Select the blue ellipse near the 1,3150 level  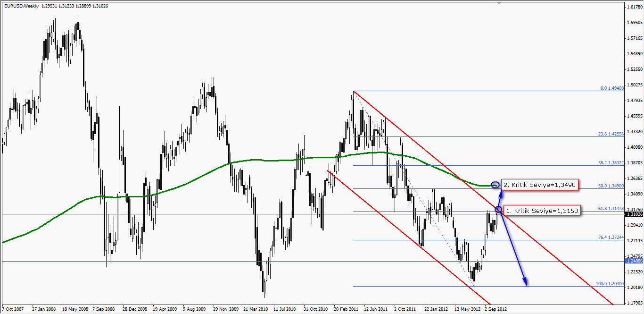498,208
